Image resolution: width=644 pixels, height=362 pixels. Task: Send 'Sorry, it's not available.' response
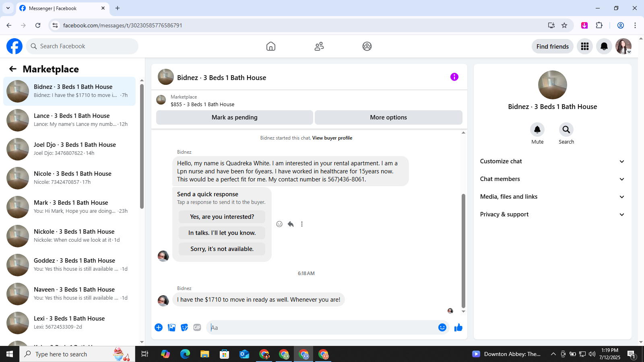click(222, 249)
